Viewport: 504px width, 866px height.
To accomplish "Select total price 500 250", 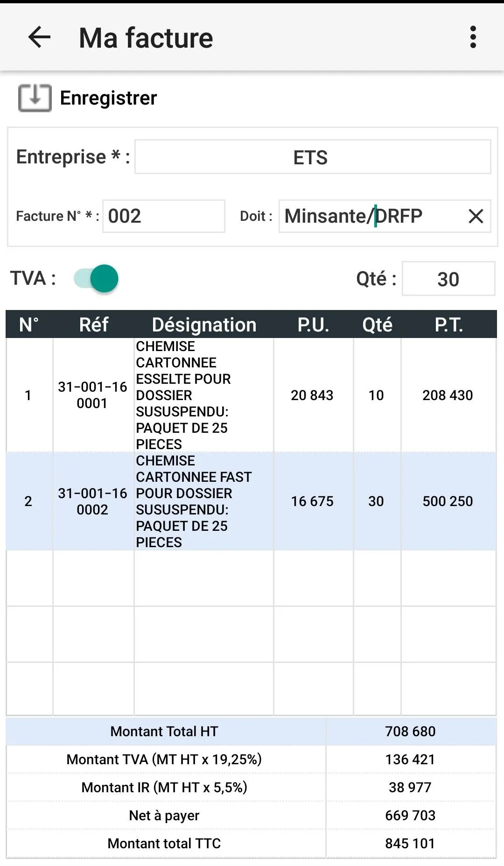I will [x=448, y=501].
